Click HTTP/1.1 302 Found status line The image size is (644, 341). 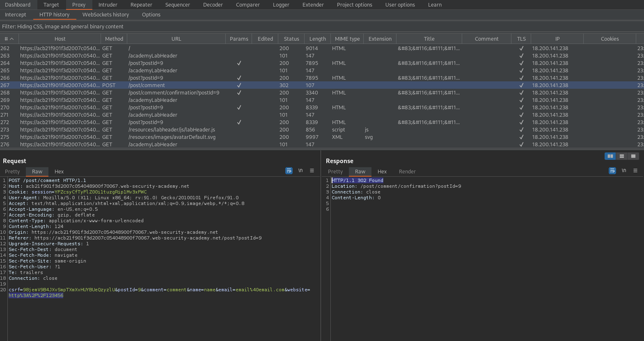[358, 180]
